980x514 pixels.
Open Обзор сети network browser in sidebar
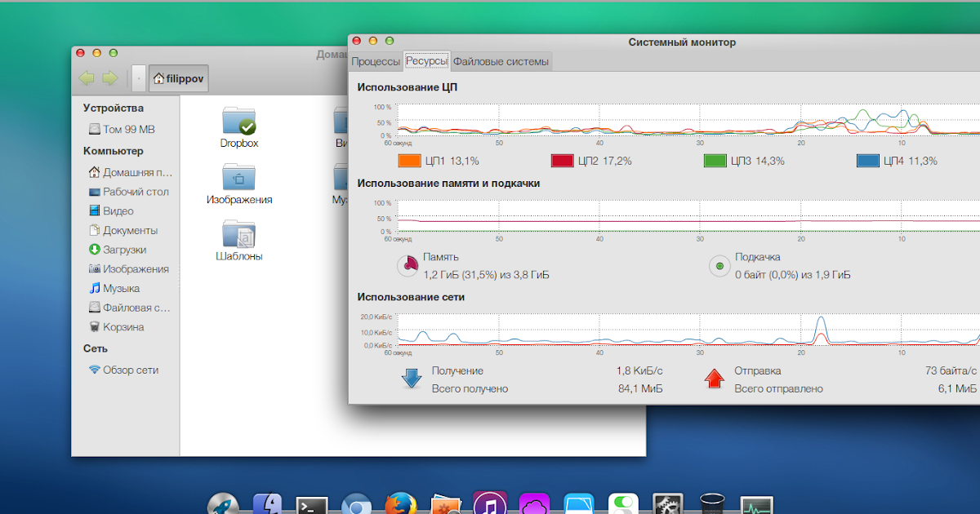123,370
